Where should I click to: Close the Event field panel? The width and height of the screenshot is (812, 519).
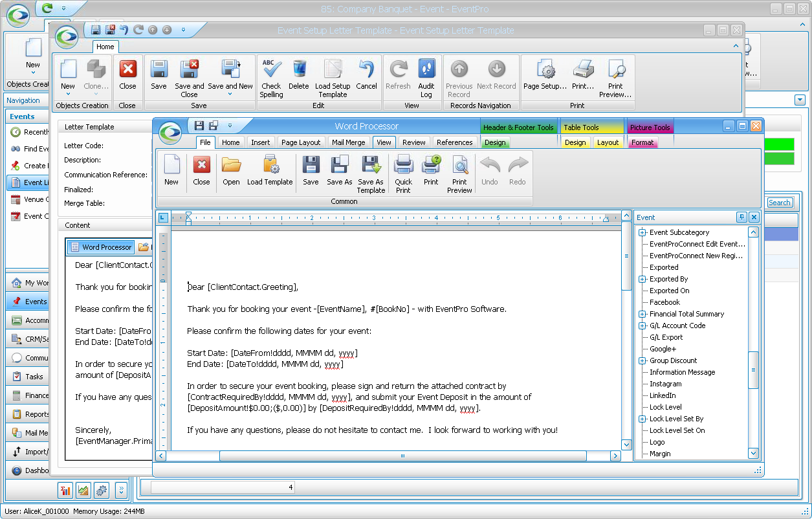(x=754, y=217)
